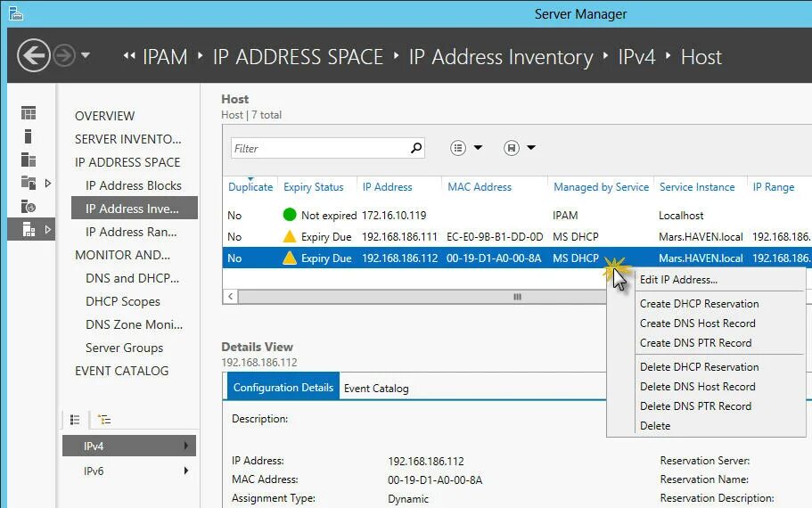Open the navigation history dropdown arrow

(86, 55)
